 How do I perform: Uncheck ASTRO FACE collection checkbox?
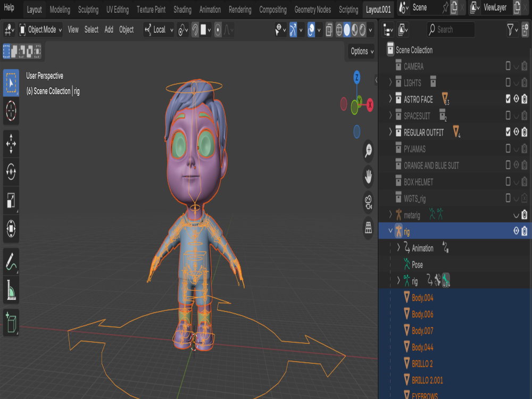508,99
